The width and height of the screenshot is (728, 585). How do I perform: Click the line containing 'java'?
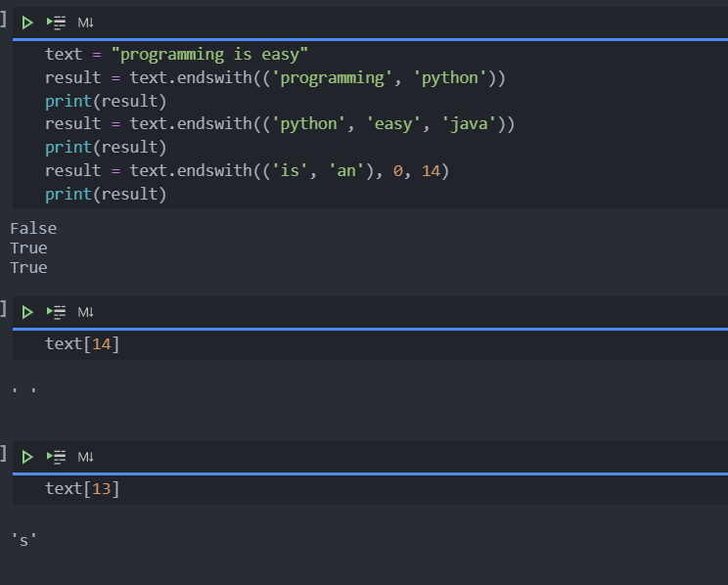click(279, 124)
